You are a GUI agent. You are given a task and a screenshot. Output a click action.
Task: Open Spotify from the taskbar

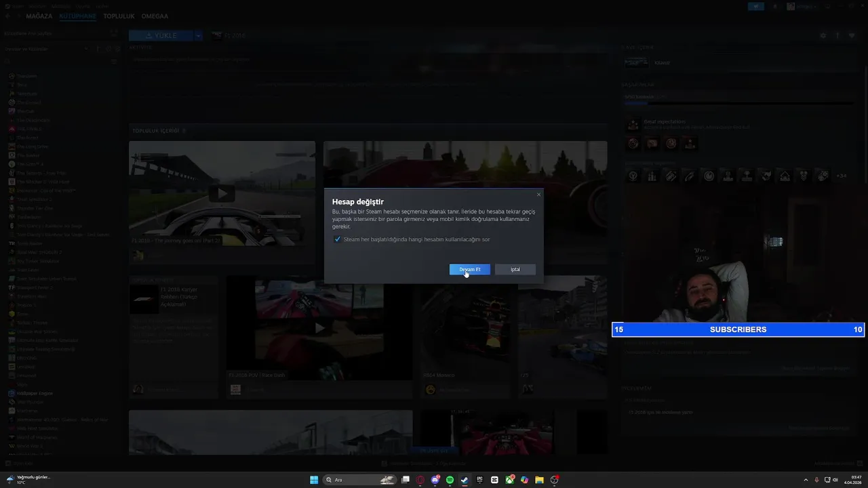click(x=450, y=480)
